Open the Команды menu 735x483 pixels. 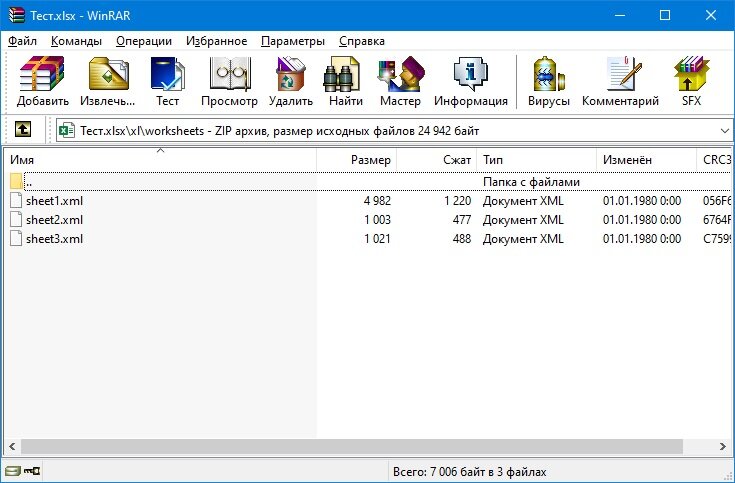click(x=76, y=41)
